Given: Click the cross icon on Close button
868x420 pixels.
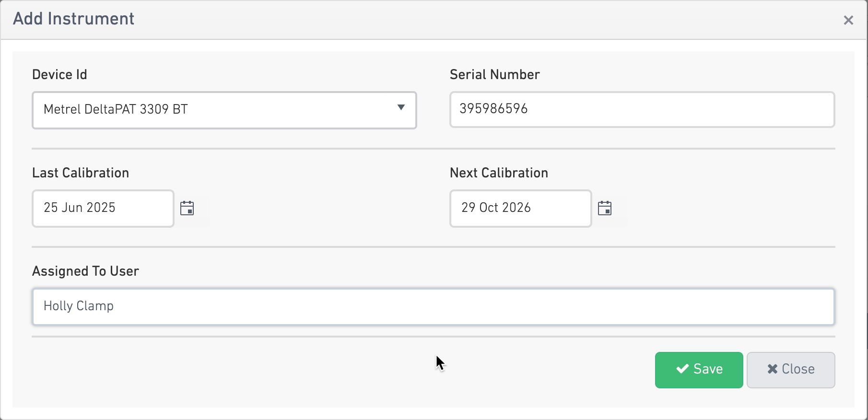Looking at the screenshot, I should point(772,369).
